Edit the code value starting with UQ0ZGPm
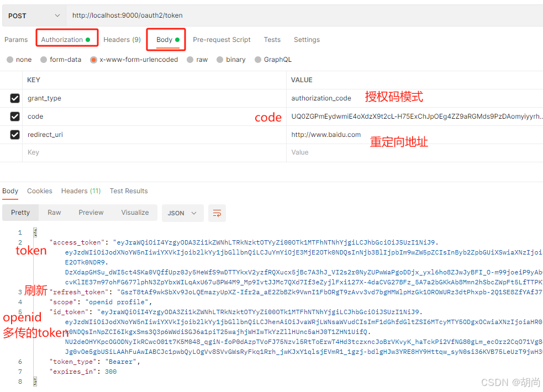Viewport: 543px width, 392px height. point(415,116)
